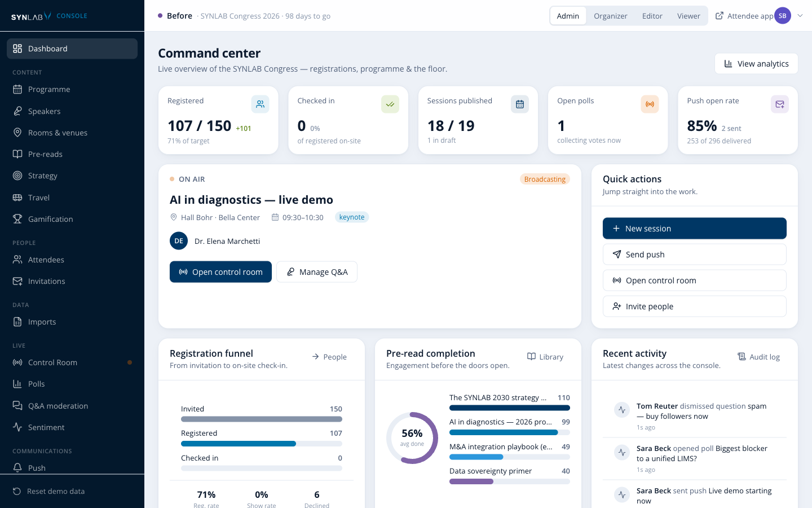Screen dimensions: 812x508
Task: Click the Q&A moderation chat icon
Action: pyautogui.click(x=17, y=406)
